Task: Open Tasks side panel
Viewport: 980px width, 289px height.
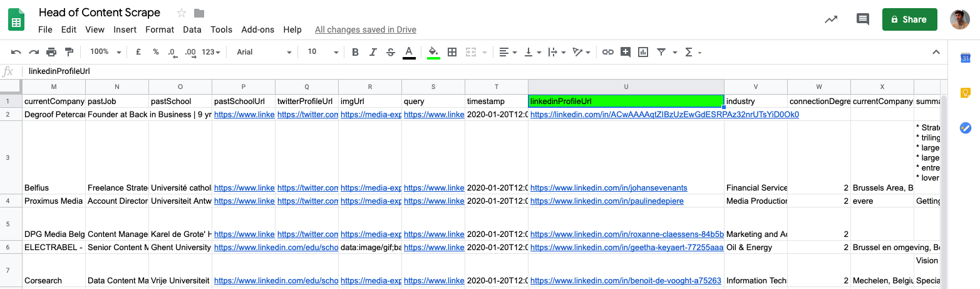Action: click(965, 128)
